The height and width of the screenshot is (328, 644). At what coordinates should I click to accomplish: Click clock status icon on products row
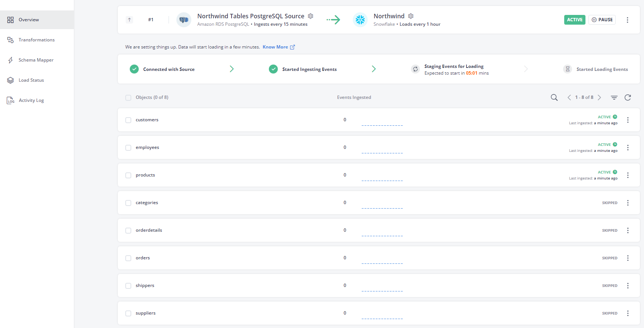point(615,172)
